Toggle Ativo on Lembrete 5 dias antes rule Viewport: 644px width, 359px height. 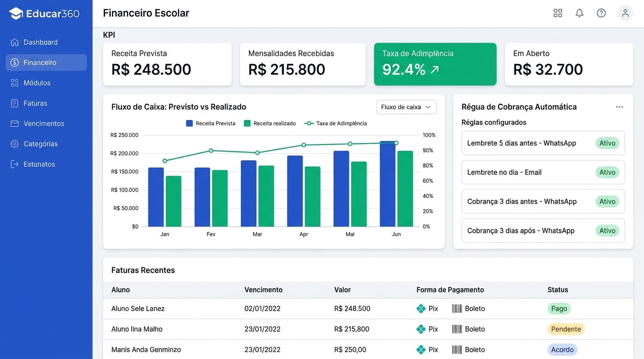click(607, 143)
